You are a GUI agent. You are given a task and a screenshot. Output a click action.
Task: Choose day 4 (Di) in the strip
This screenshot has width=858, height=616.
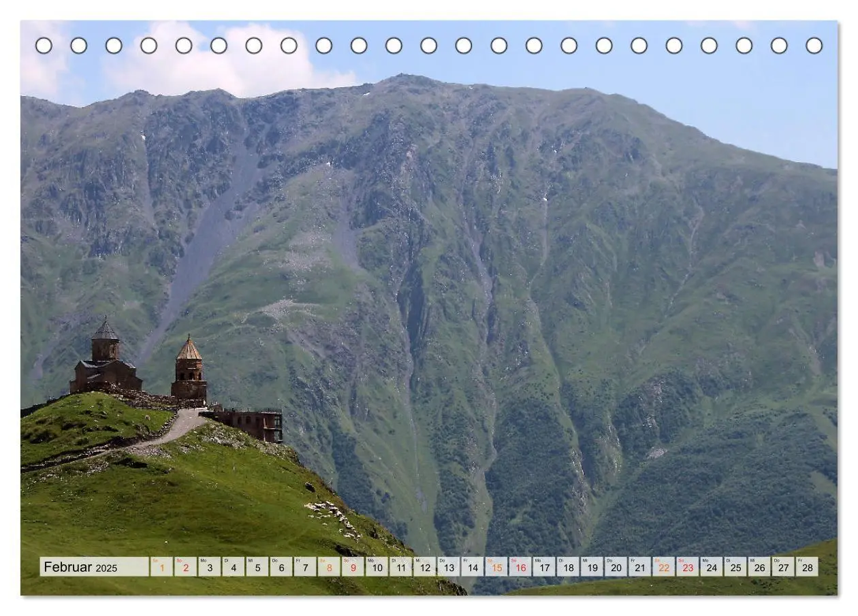click(234, 567)
